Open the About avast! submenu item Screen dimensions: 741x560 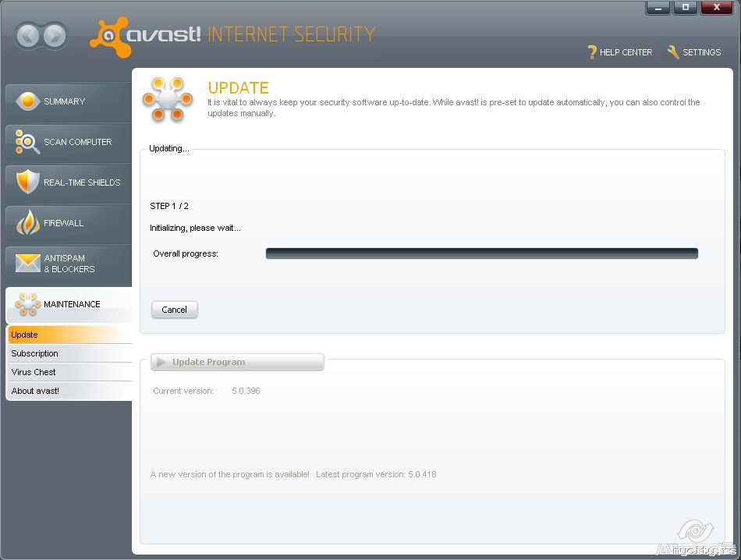(x=69, y=391)
